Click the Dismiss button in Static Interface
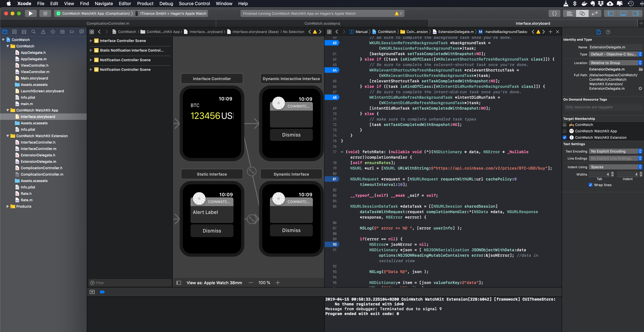The image size is (644, 332). (212, 231)
